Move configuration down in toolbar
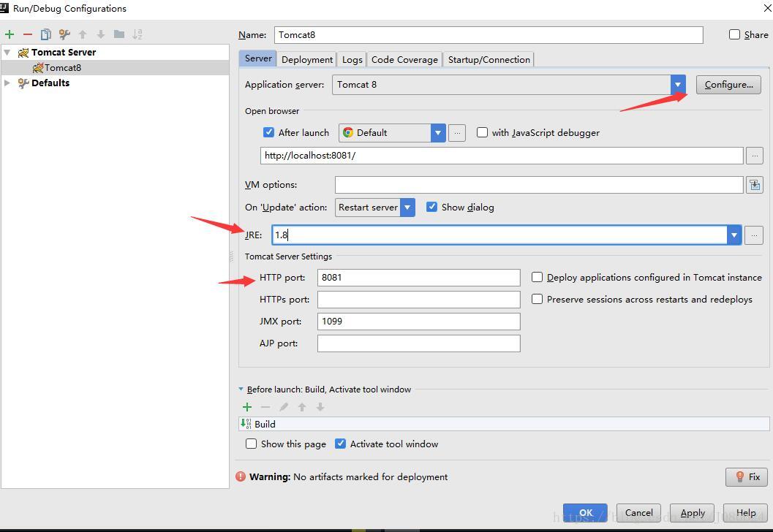 [101, 34]
